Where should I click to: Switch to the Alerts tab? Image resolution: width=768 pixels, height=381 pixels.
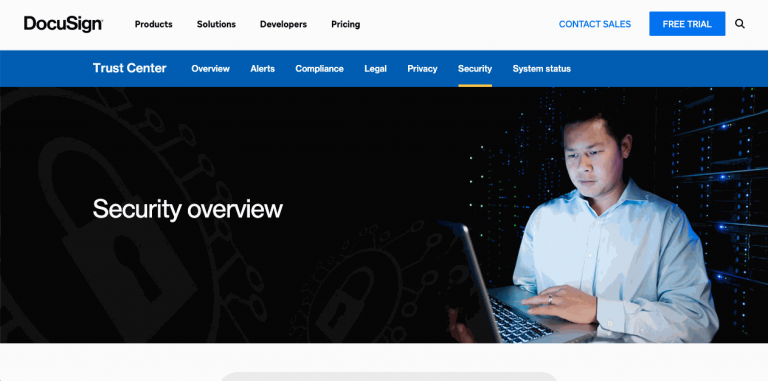pos(263,69)
